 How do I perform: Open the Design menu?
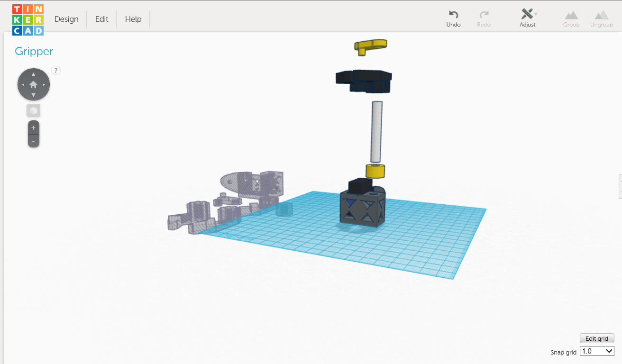coord(66,19)
